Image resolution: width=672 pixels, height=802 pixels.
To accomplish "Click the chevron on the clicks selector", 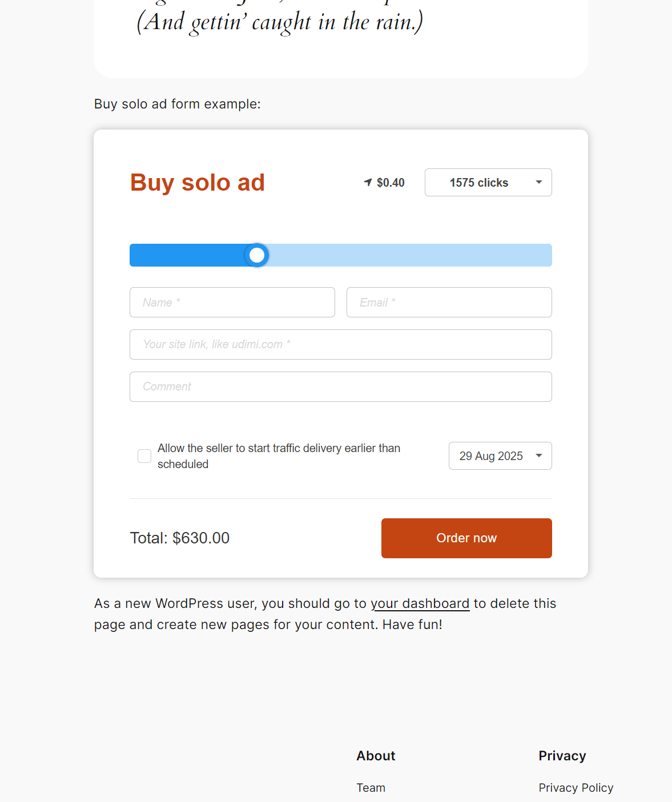I will pyautogui.click(x=538, y=182).
